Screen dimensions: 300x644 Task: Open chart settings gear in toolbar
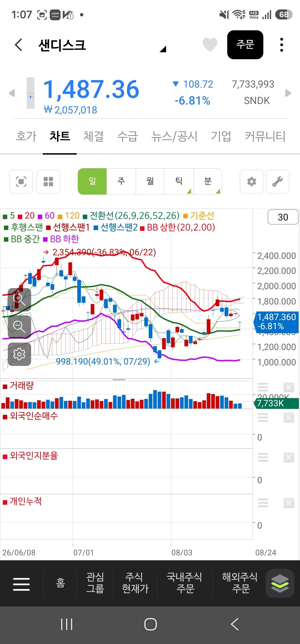(x=252, y=182)
